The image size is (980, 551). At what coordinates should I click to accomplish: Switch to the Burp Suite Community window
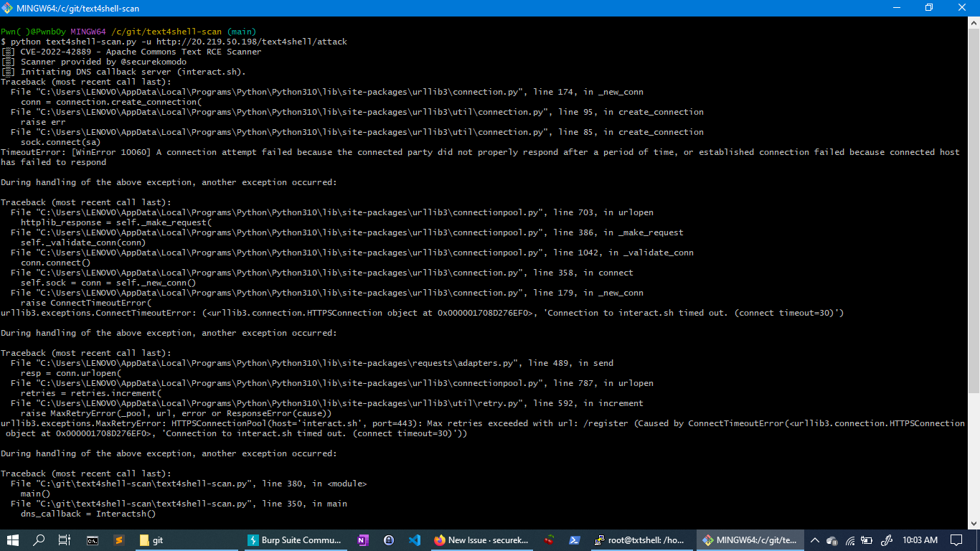296,540
